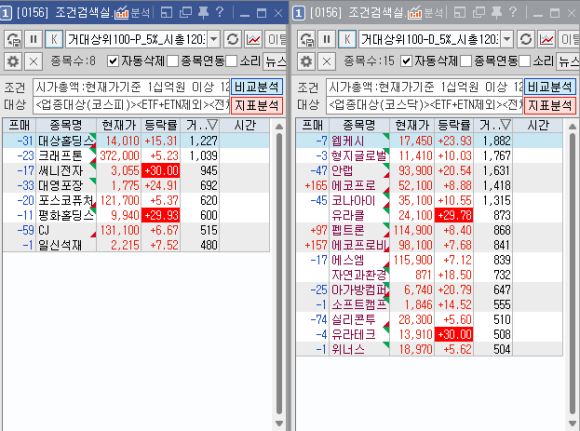The image size is (580, 431).
Task: Enable 종목연동 checkbox in left window
Action: tap(173, 61)
